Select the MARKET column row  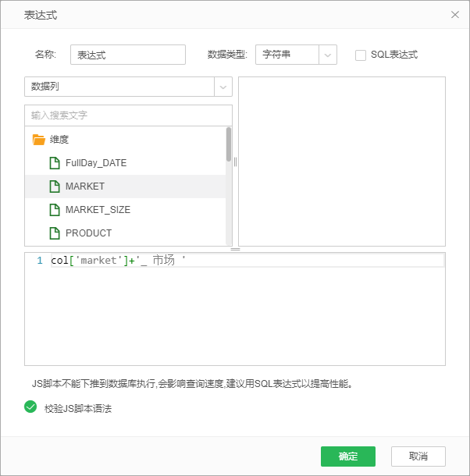click(x=125, y=186)
